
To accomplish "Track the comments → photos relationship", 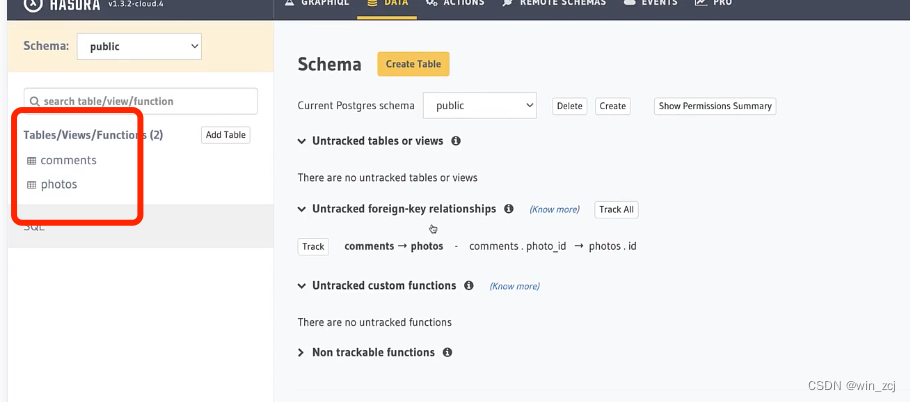I will 313,246.
